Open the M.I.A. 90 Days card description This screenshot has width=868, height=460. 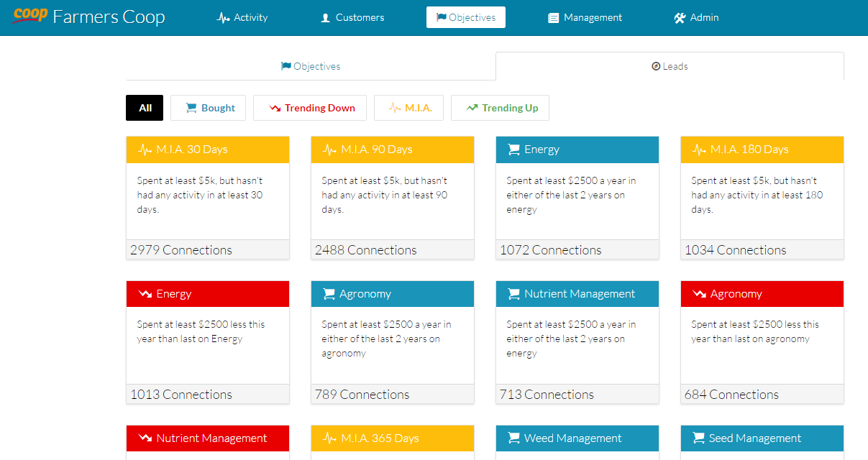tap(392, 195)
